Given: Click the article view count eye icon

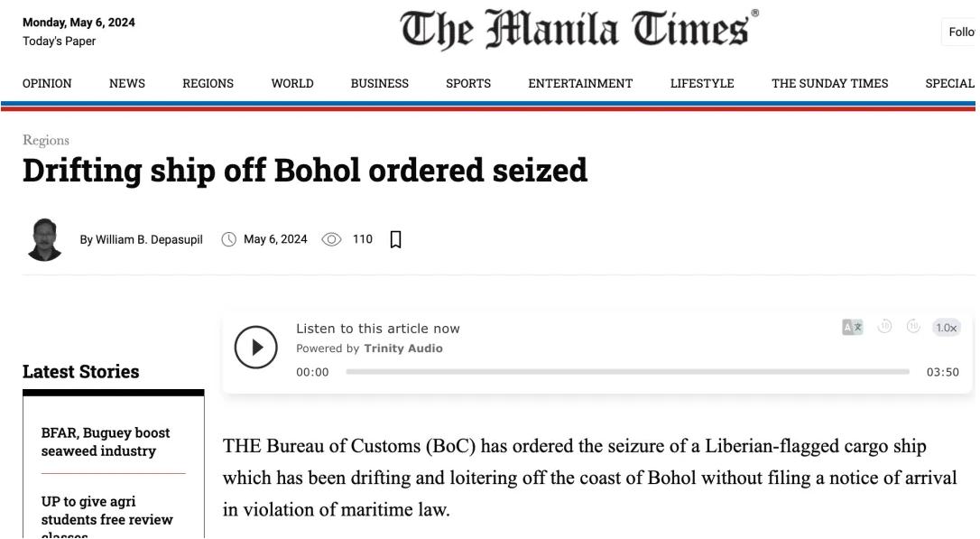Looking at the screenshot, I should (x=331, y=239).
